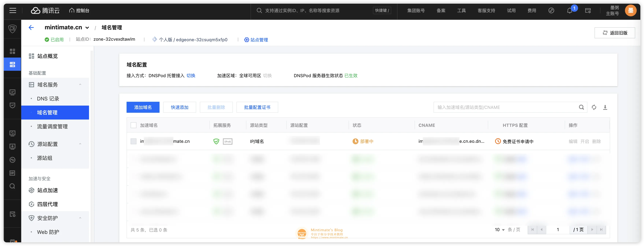
Task: Refresh the domain list
Action: pyautogui.click(x=594, y=107)
